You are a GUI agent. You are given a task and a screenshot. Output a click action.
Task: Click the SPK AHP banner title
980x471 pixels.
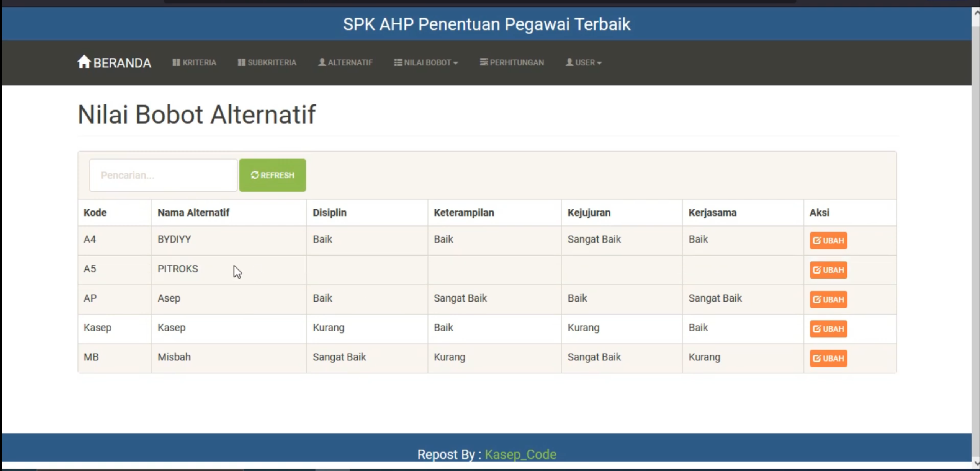click(486, 24)
